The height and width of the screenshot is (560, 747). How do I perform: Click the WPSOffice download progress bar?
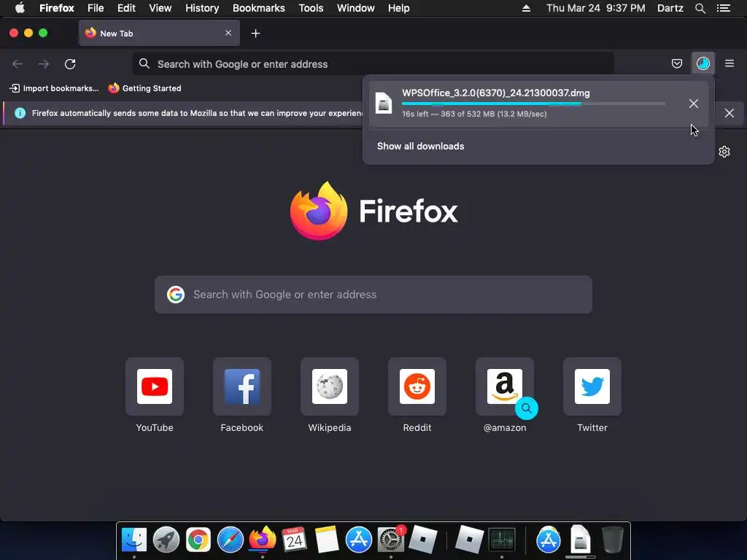pos(533,104)
